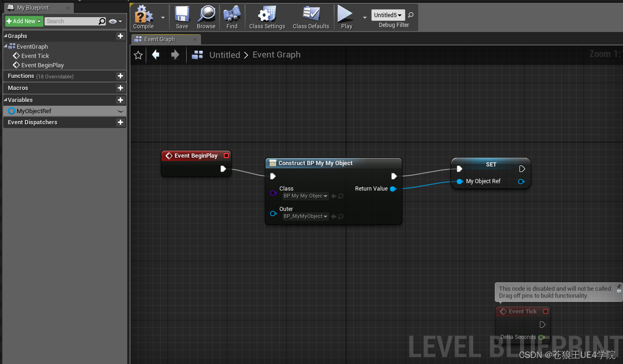This screenshot has width=623, height=364.
Task: Open Class Settings from the toolbar
Action: pyautogui.click(x=267, y=18)
